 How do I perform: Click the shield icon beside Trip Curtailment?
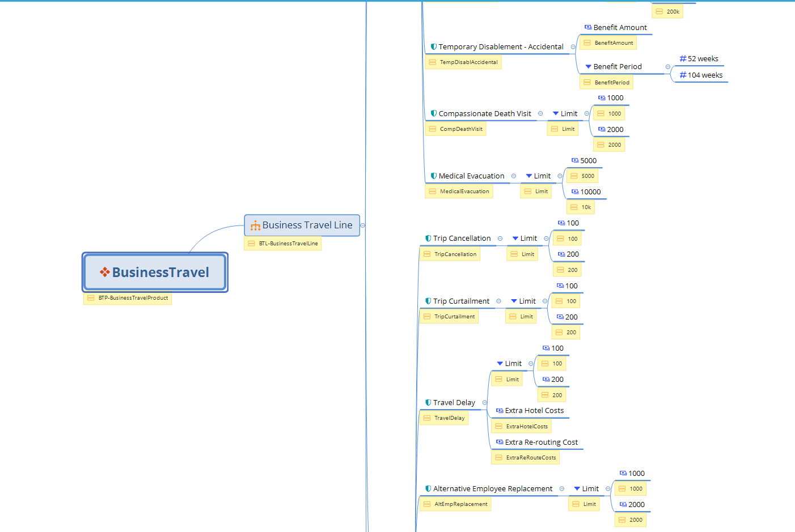(428, 301)
